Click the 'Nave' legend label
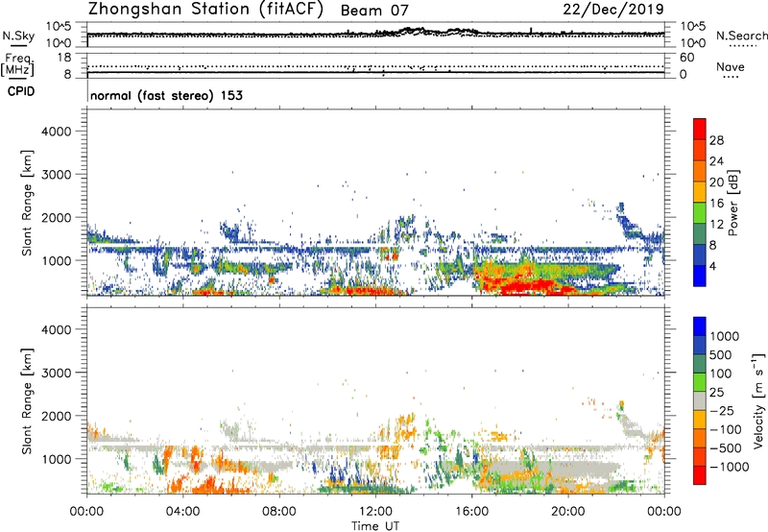 pos(731,67)
